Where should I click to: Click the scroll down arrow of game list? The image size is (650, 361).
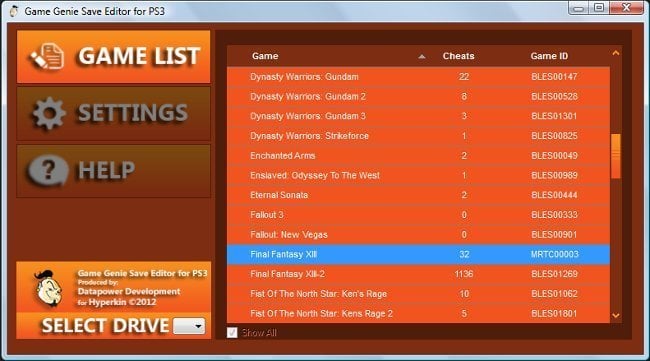tap(616, 315)
